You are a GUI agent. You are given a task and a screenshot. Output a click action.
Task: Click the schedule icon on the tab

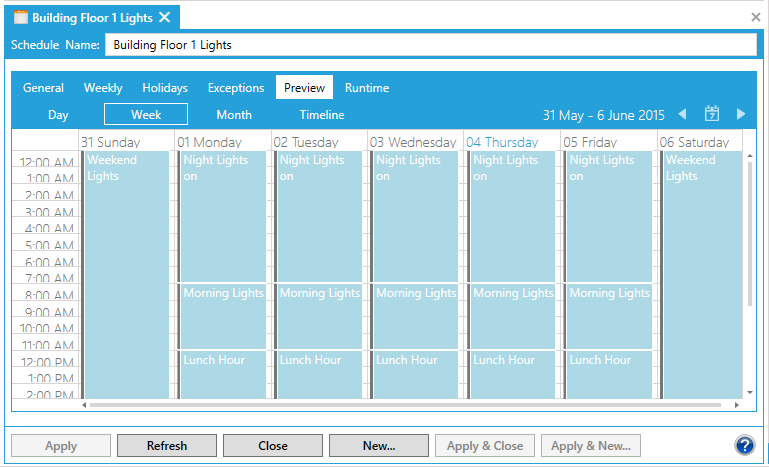pos(20,17)
